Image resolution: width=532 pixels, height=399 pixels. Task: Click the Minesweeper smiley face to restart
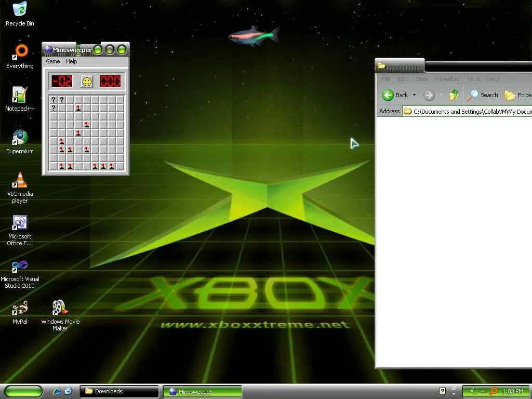[87, 82]
